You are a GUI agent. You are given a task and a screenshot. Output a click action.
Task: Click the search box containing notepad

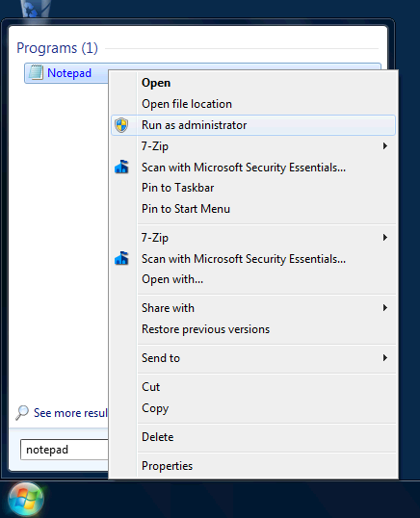[65, 450]
